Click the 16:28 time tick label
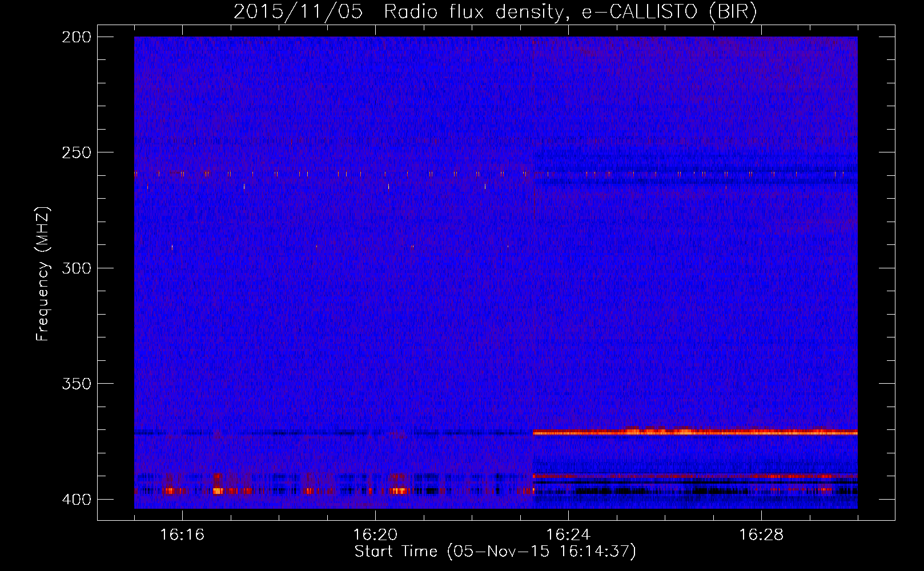Viewport: 924px width, 571px height. click(761, 534)
